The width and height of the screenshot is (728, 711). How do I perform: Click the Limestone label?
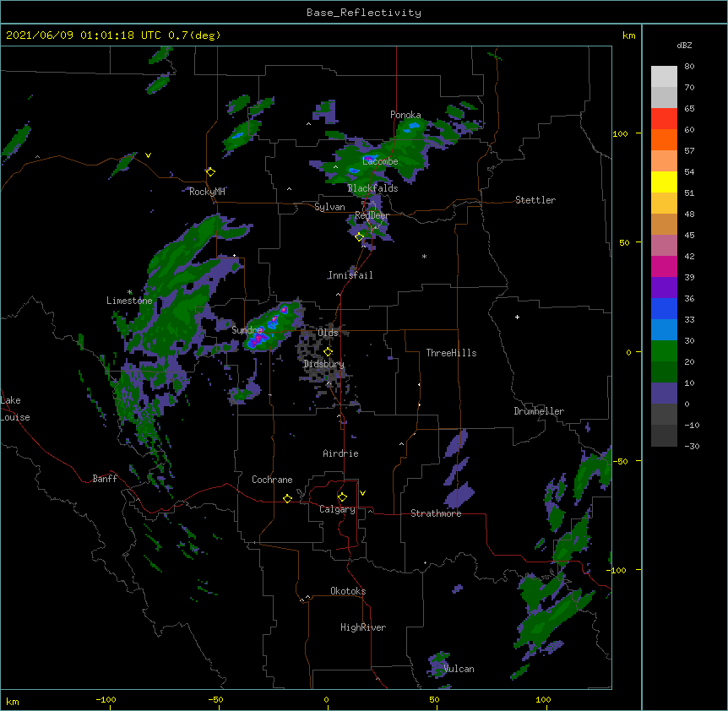129,301
